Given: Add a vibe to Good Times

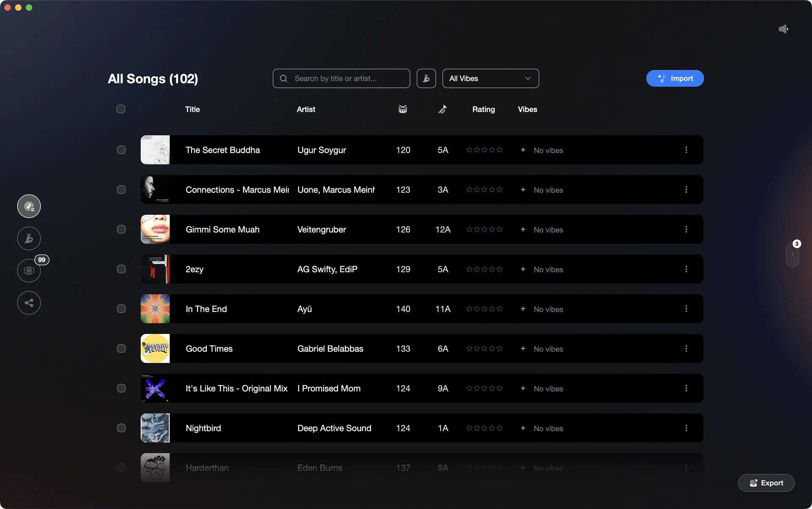Looking at the screenshot, I should pyautogui.click(x=523, y=348).
